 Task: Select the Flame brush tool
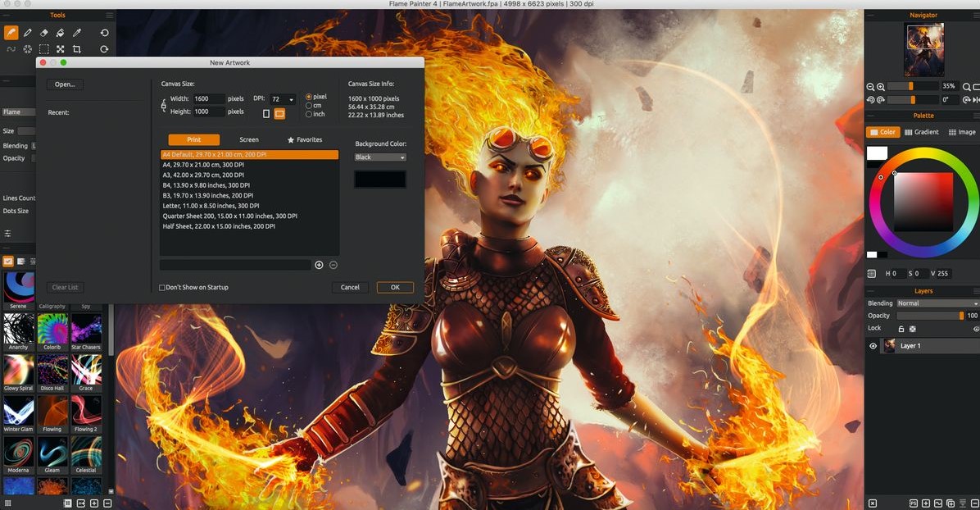coord(11,32)
